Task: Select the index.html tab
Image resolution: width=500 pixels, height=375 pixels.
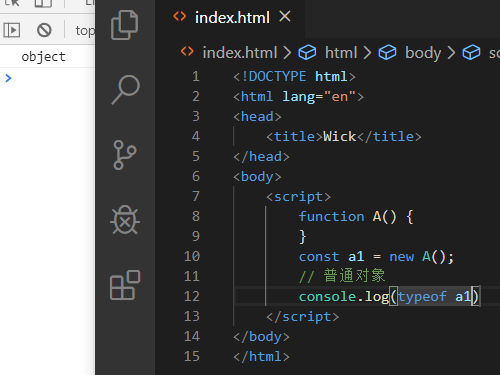Action: [x=232, y=17]
